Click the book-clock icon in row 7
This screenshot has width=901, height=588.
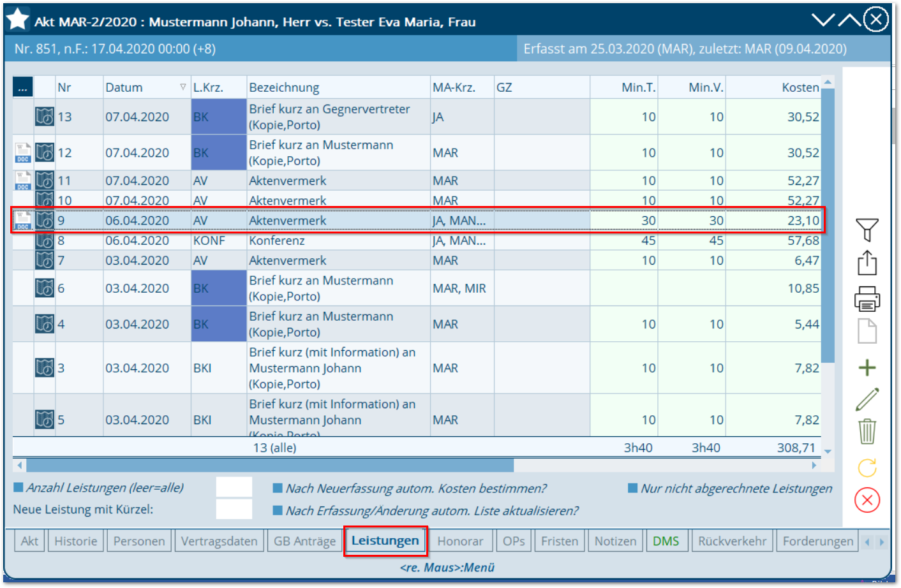45,260
